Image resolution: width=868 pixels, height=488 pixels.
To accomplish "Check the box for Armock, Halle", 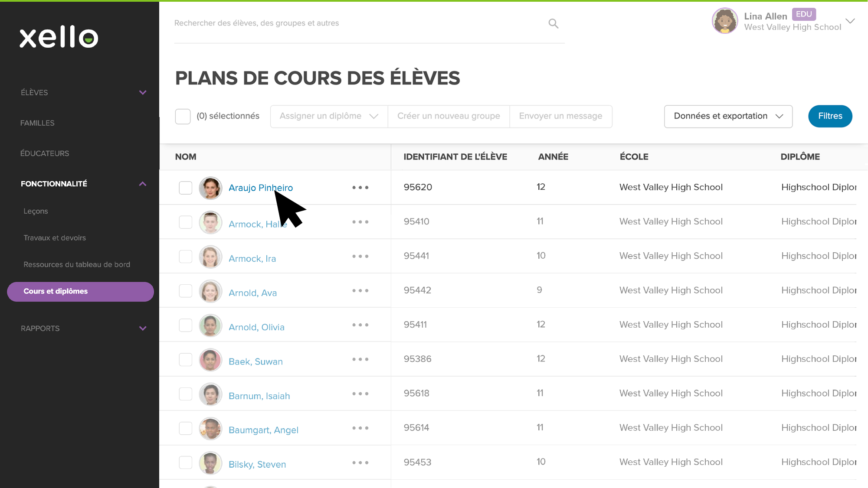I will 186,222.
